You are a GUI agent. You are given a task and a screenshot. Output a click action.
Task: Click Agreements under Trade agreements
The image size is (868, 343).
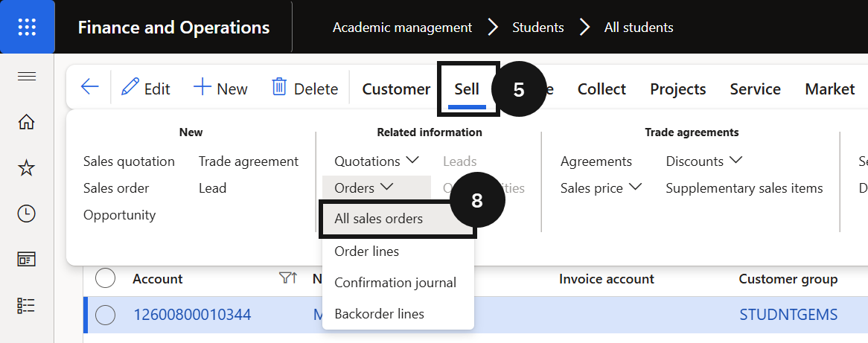pyautogui.click(x=596, y=161)
